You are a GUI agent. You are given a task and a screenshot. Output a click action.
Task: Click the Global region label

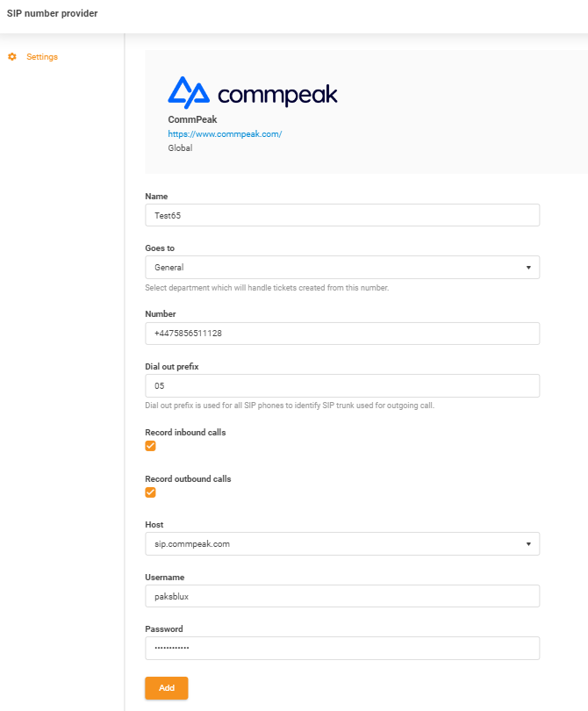[179, 147]
